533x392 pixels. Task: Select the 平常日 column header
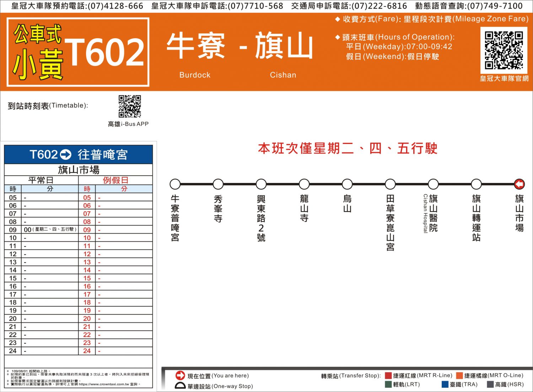(x=41, y=180)
